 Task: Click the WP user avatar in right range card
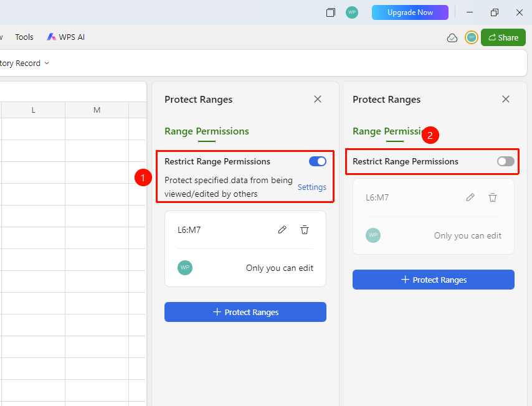tap(373, 235)
